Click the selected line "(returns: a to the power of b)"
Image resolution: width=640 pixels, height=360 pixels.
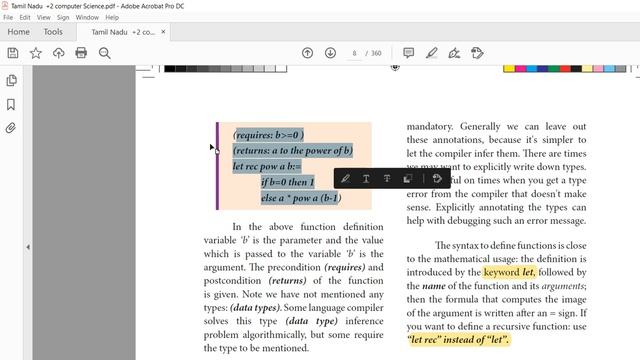point(293,151)
